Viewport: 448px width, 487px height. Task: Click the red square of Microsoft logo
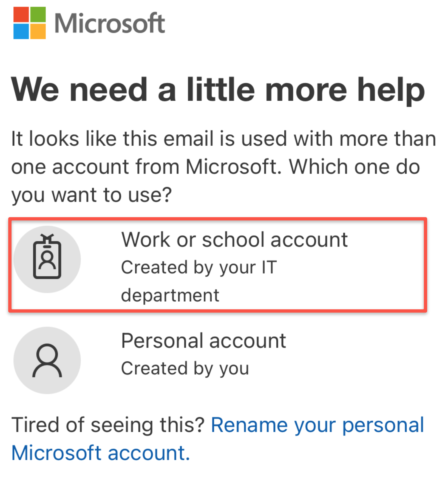21,15
